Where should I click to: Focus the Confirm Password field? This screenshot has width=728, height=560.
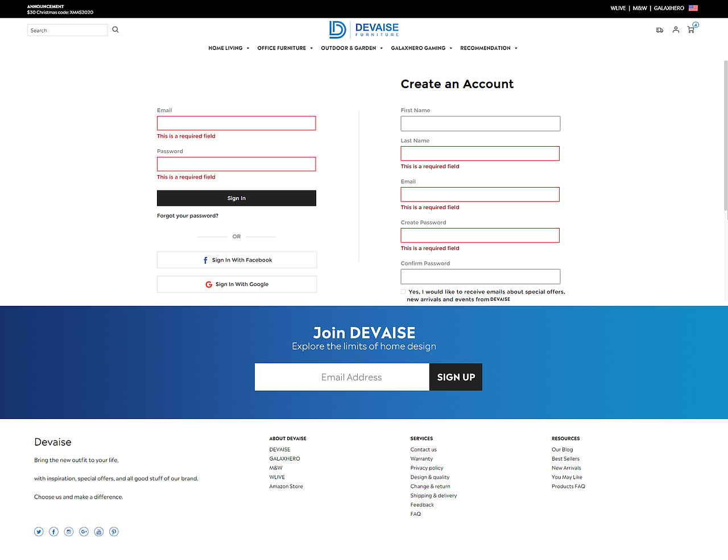point(481,276)
